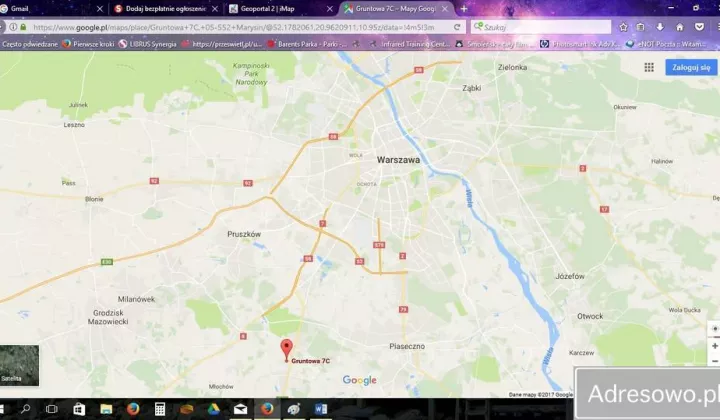Close the Geoportal 2 | iMap tab
This screenshot has width=720, height=420.
click(x=330, y=9)
